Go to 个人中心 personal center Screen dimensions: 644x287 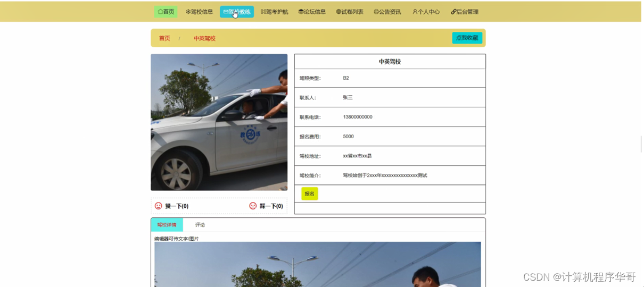point(426,12)
